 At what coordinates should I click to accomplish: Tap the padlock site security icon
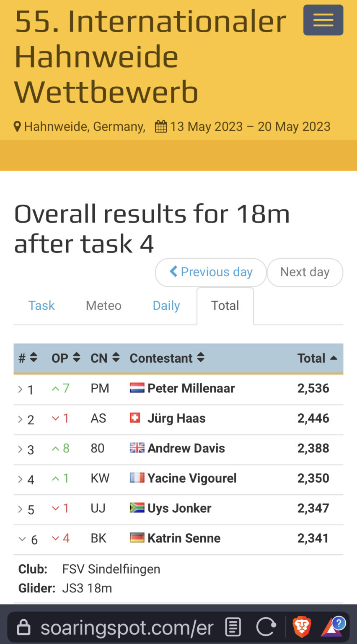23,628
